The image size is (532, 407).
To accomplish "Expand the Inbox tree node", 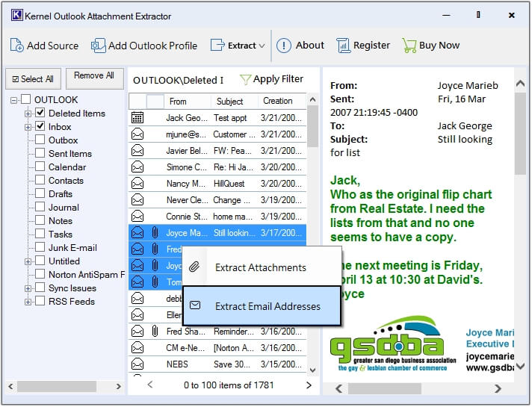I will 28,127.
